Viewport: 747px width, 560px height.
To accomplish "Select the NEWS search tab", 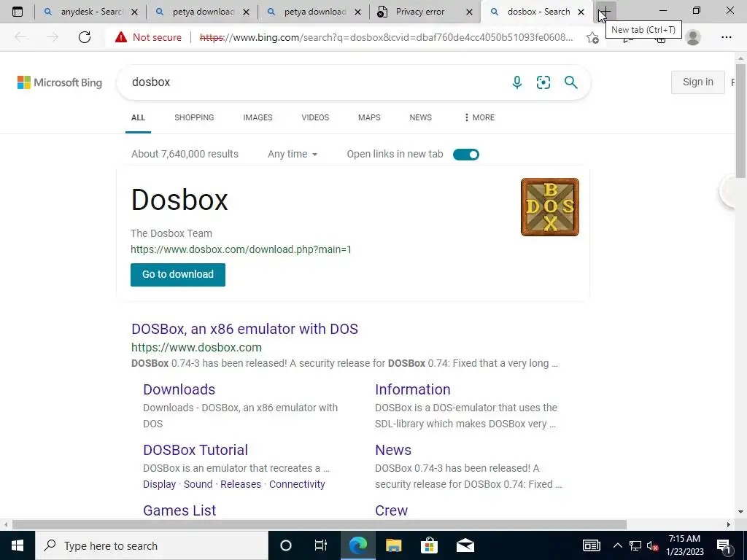I will tap(421, 117).
